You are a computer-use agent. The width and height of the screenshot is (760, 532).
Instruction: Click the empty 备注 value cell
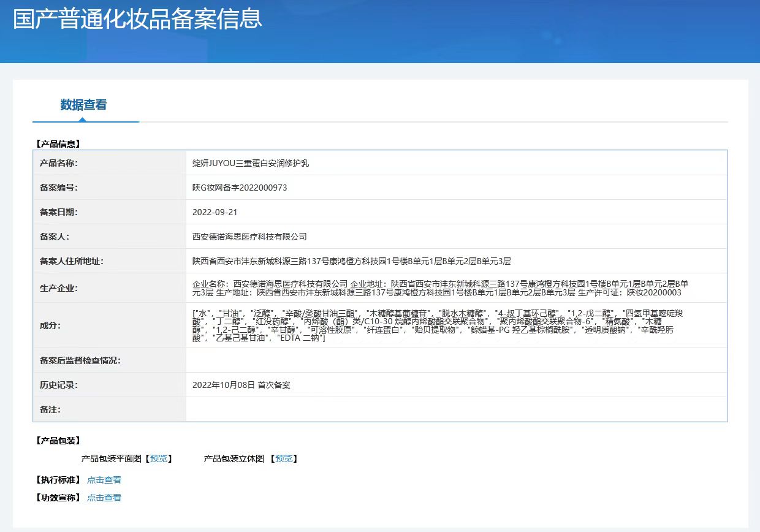tap(456, 409)
